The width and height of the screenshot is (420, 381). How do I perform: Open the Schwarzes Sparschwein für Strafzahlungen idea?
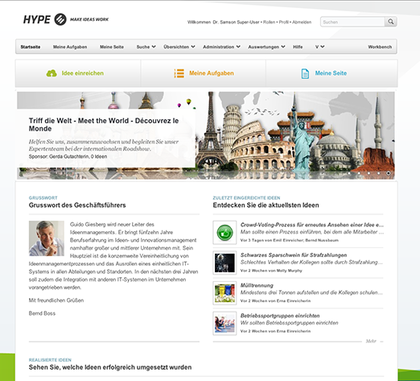click(294, 255)
